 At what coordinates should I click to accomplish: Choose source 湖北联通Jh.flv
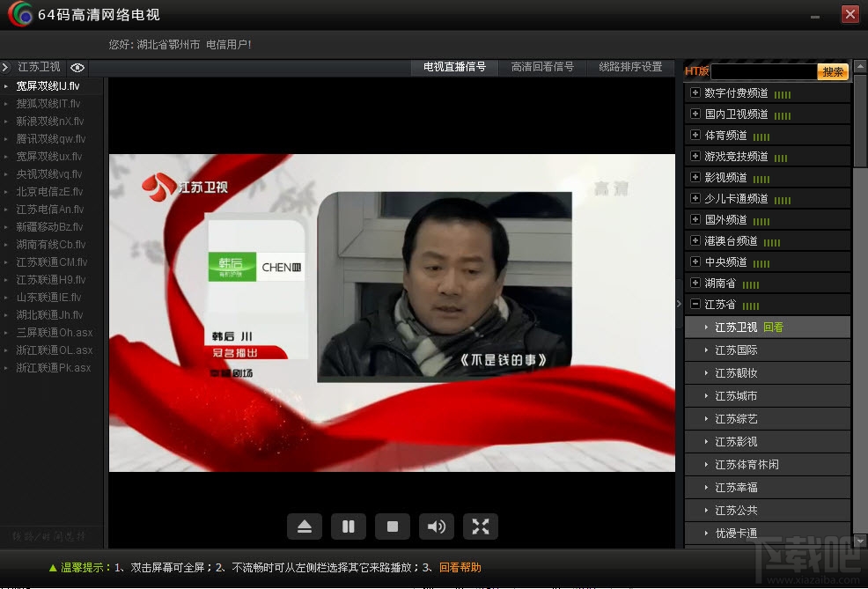coord(50,315)
